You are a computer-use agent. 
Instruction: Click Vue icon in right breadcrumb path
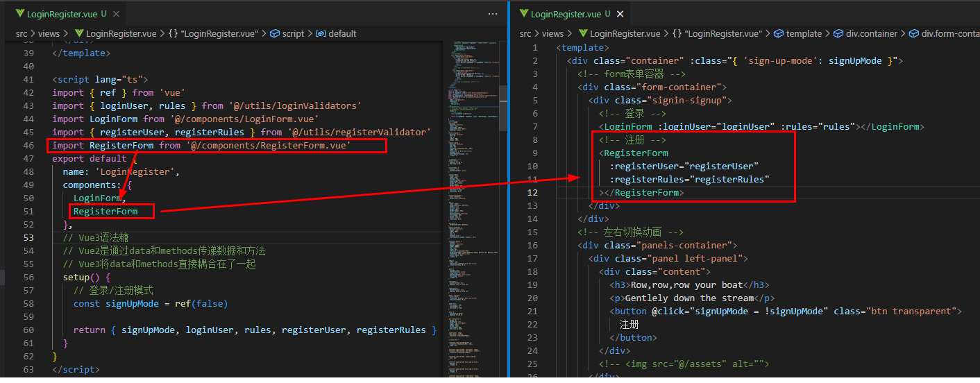point(583,33)
